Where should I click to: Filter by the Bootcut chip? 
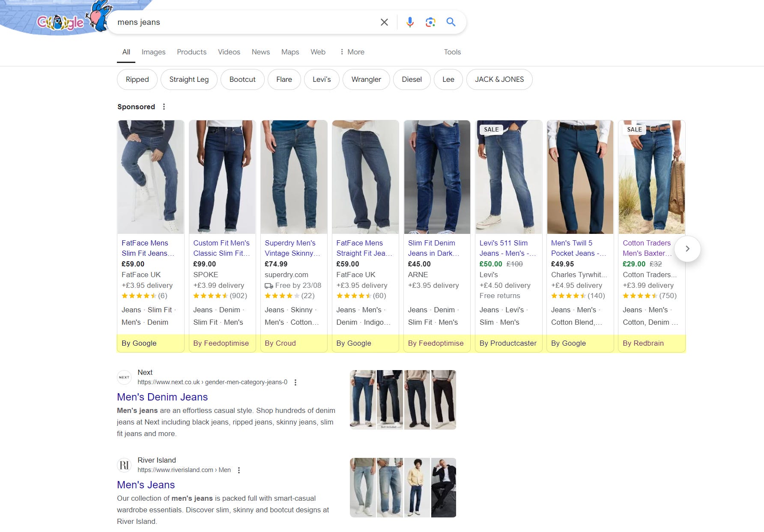(242, 79)
